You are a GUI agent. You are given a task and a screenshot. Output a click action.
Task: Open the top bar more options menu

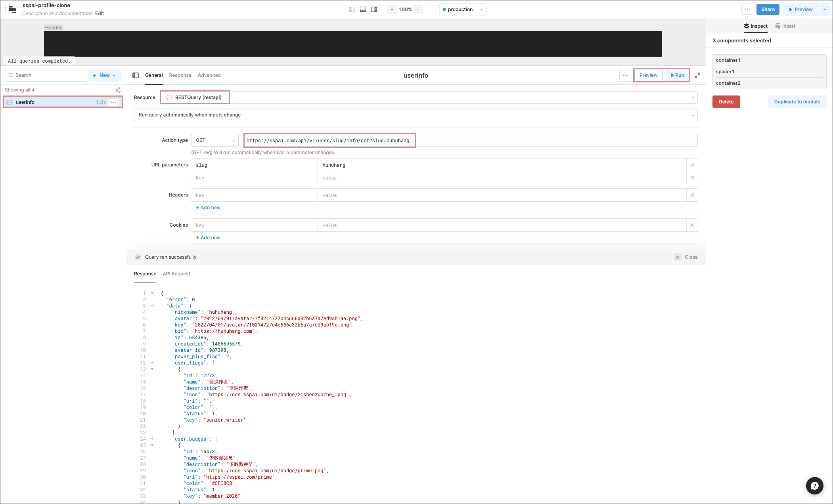click(747, 10)
